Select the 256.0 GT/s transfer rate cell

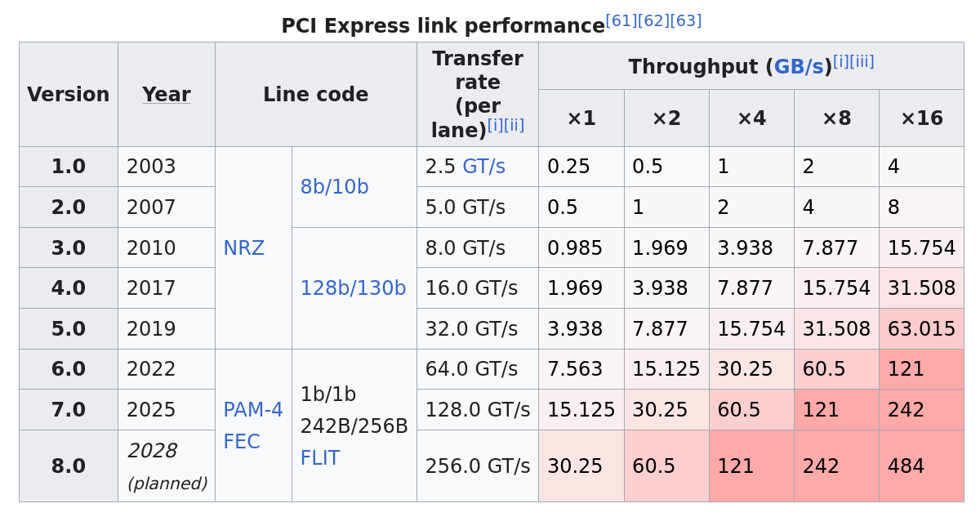point(477,466)
